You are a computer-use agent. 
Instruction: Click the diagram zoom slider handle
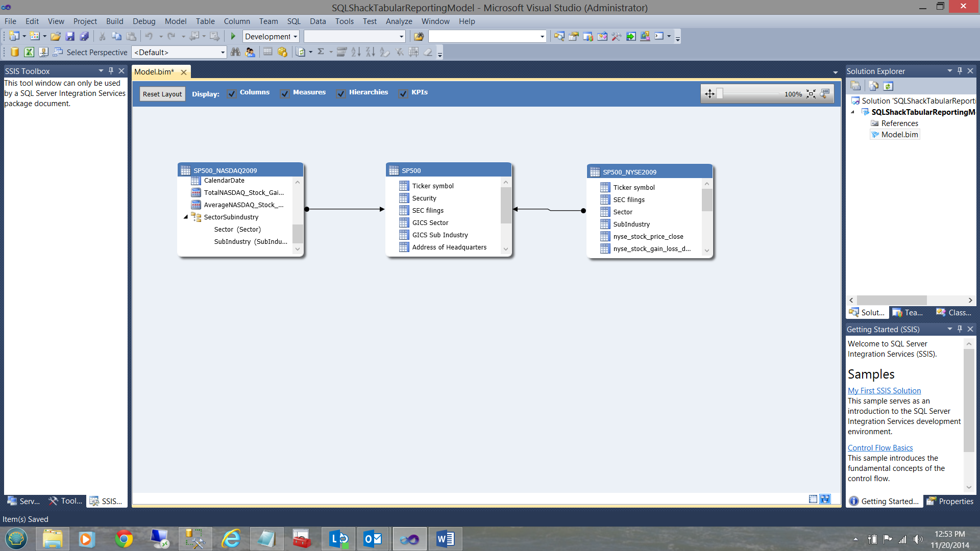(720, 93)
